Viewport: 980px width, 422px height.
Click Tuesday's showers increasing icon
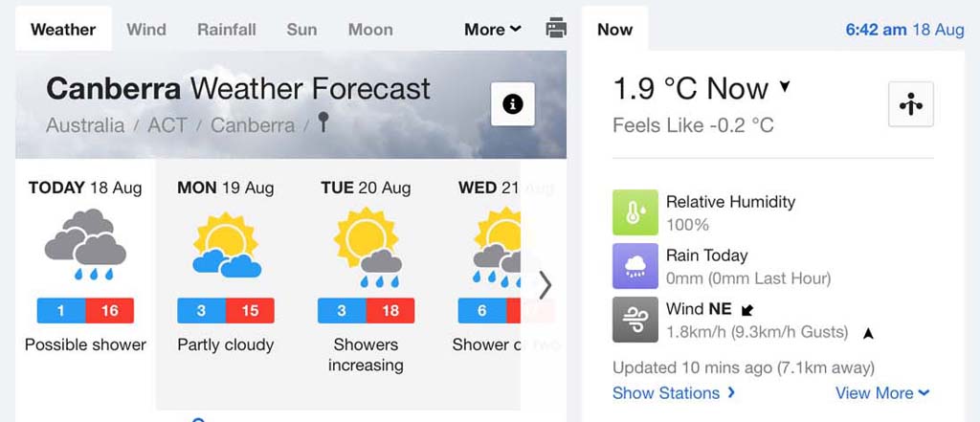(366, 246)
